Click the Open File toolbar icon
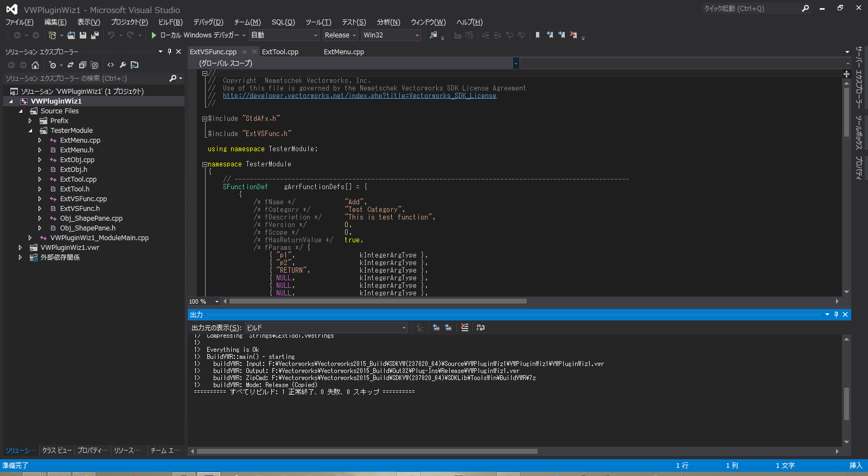The image size is (868, 476). tap(71, 35)
